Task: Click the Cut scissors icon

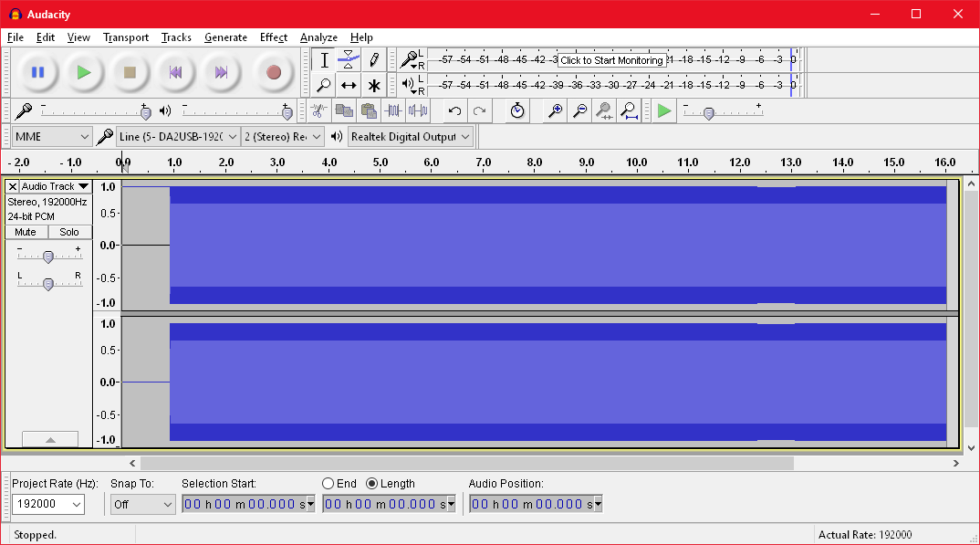Action: tap(318, 111)
